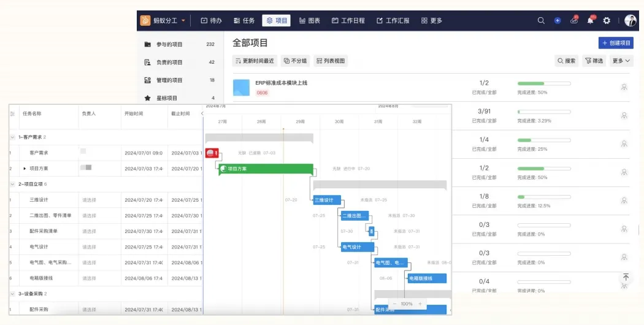Open the notification bell
Viewport: 644px width, 325px height.
(591, 20)
